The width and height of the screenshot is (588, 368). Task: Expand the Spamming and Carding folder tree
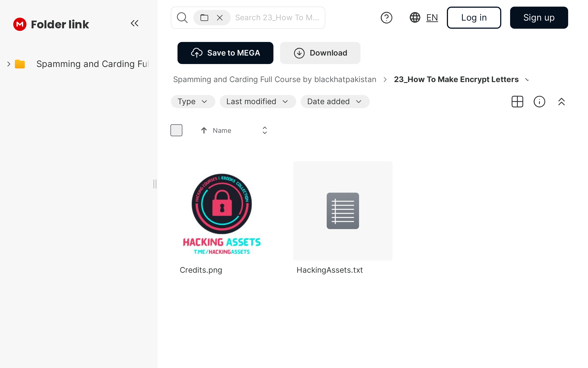(9, 64)
